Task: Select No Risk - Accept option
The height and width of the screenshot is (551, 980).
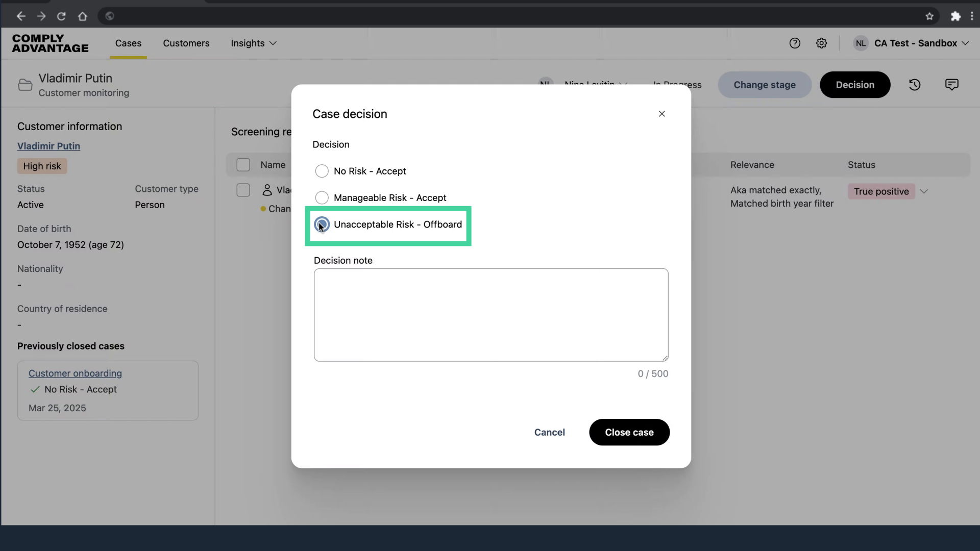Action: tap(322, 171)
